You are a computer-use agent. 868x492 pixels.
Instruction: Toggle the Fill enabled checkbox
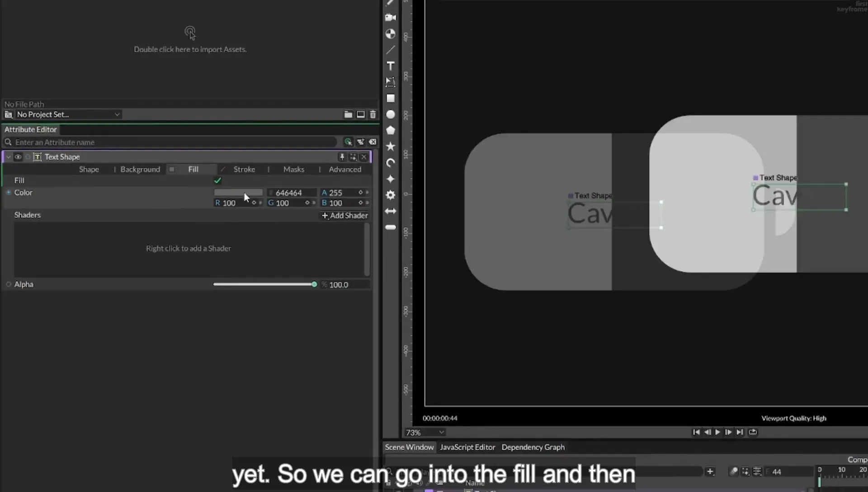217,180
